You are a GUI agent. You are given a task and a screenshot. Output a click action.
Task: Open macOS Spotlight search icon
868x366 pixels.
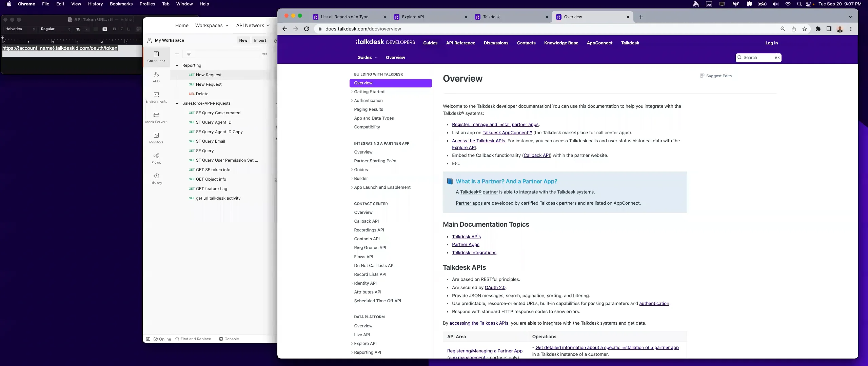point(799,4)
